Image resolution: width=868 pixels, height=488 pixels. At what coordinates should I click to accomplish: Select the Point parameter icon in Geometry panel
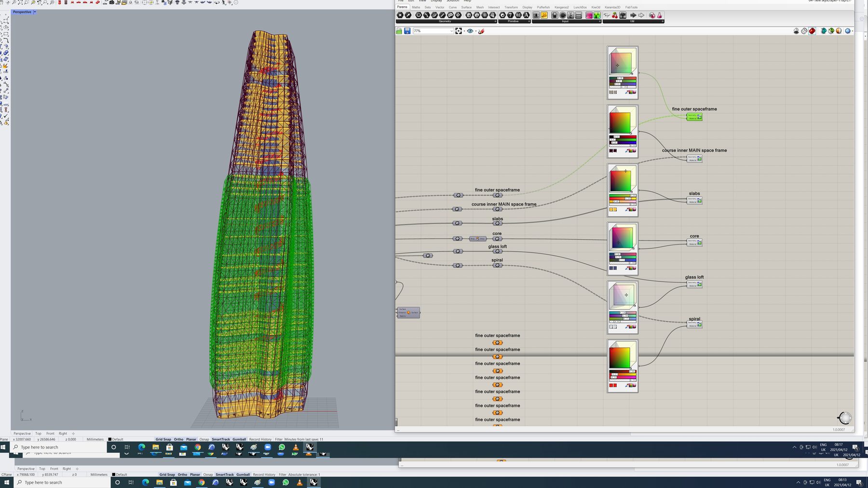point(400,15)
